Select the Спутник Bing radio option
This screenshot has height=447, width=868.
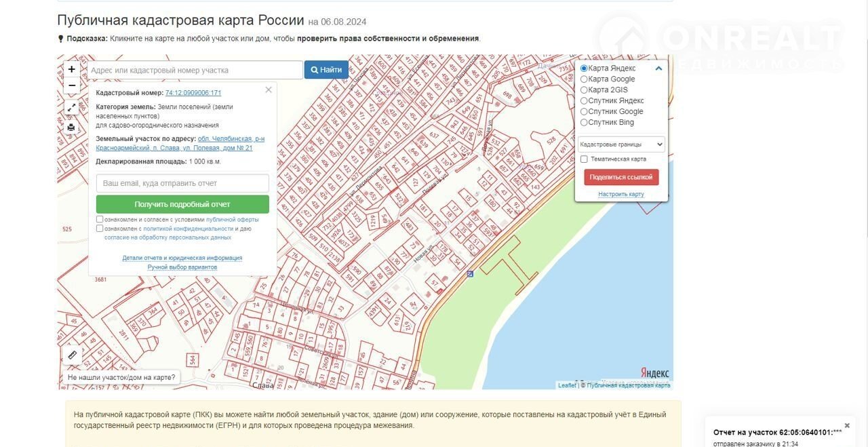coord(584,123)
